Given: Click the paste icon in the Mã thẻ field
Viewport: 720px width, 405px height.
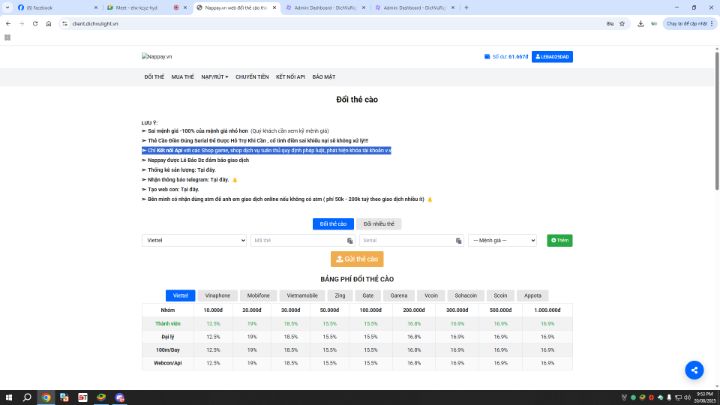Looking at the screenshot, I should [349, 241].
